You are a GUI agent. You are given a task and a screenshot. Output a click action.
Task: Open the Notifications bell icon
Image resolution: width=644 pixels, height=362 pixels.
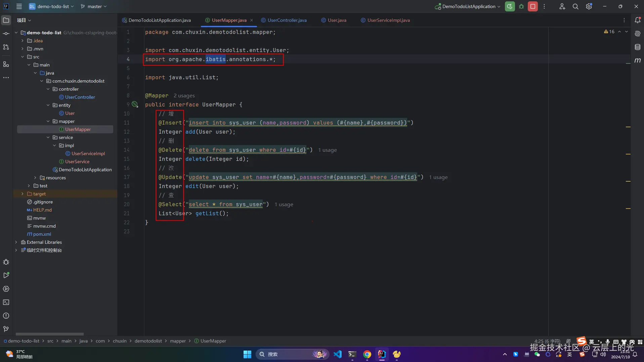click(637, 20)
